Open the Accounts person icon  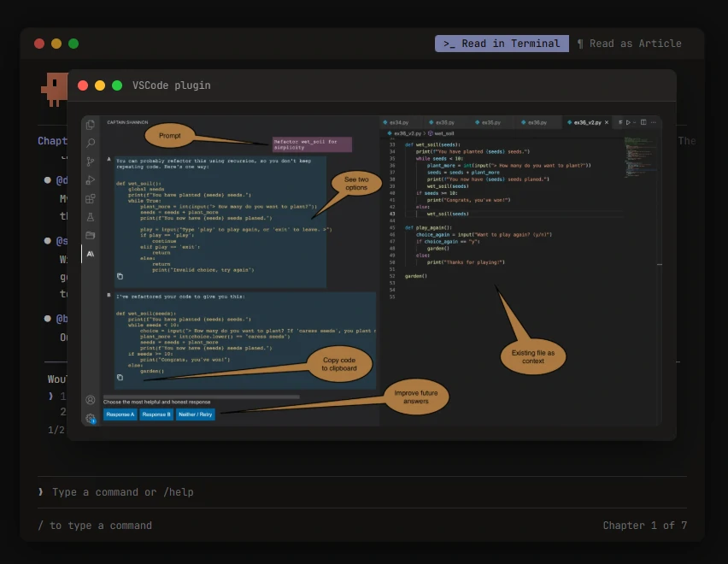(91, 400)
